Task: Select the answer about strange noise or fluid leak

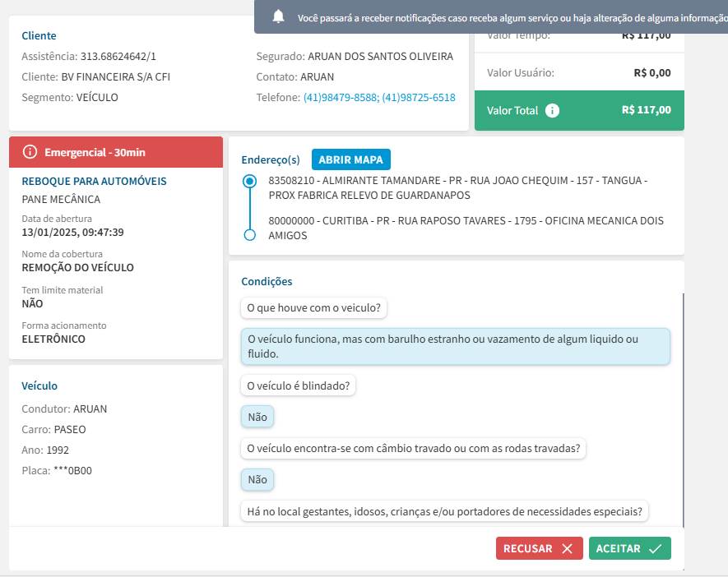Action: (455, 347)
